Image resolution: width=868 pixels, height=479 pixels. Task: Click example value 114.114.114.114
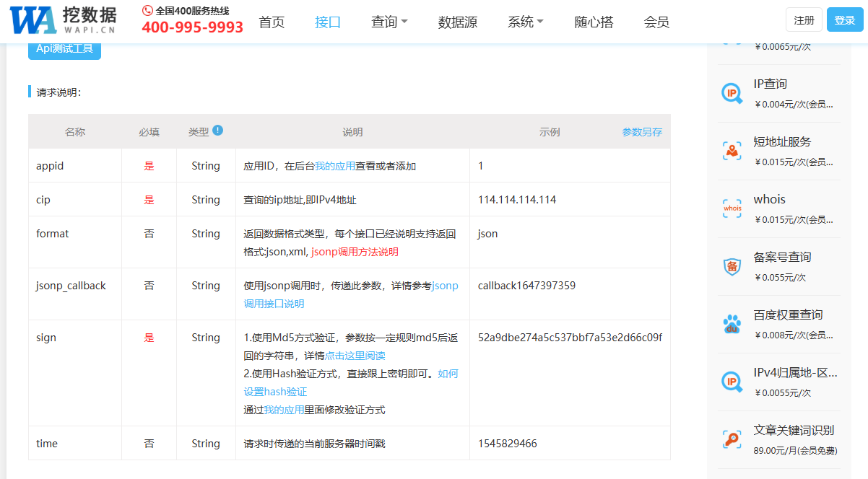click(x=517, y=200)
